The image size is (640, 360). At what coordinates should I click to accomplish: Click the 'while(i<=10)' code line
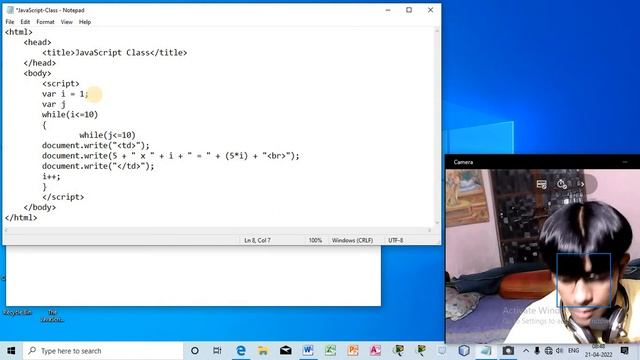70,115
